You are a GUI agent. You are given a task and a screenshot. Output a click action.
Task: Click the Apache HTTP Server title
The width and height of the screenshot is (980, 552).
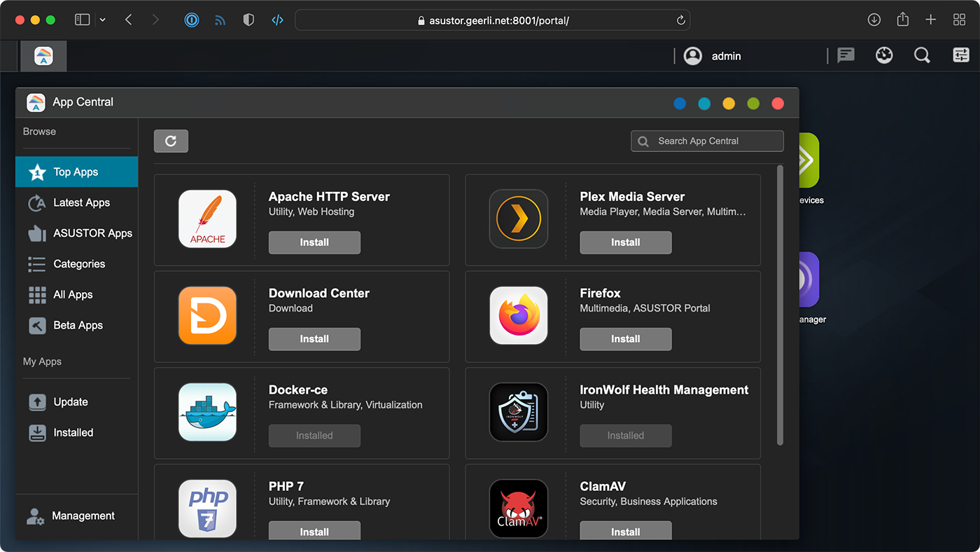tap(329, 197)
